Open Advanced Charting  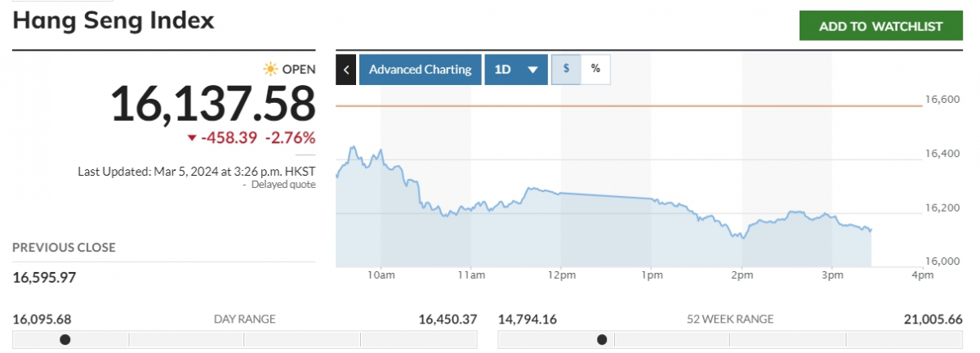point(420,69)
